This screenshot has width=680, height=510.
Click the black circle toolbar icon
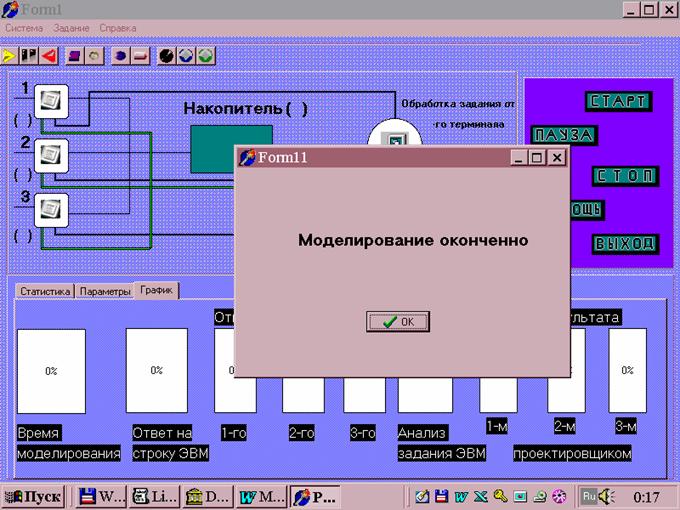click(166, 56)
